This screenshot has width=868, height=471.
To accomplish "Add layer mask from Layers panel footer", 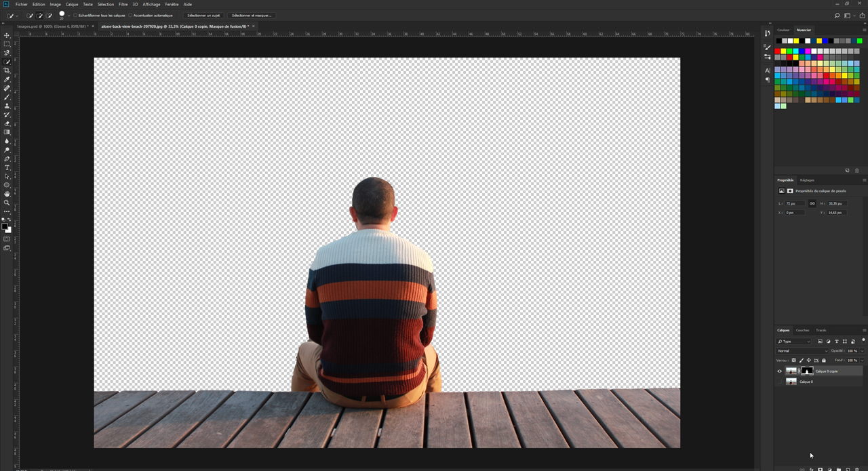I will 820,469.
